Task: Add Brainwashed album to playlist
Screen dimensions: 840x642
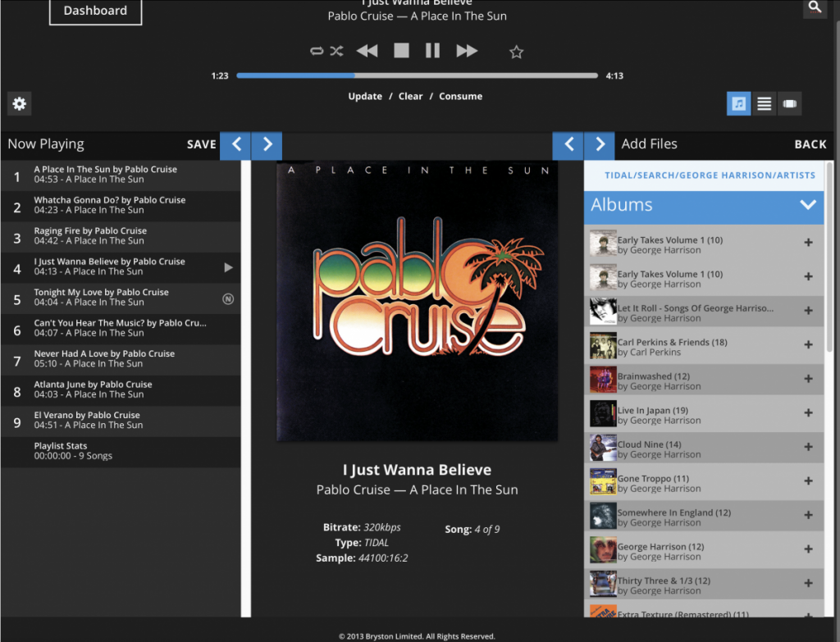Action: pyautogui.click(x=808, y=379)
